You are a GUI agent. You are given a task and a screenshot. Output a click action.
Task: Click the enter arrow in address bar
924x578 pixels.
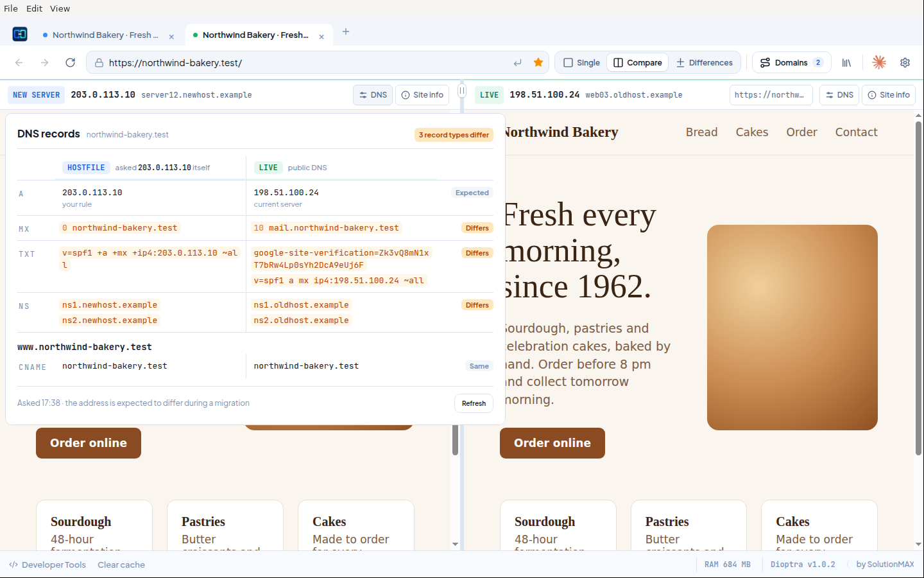(x=518, y=63)
